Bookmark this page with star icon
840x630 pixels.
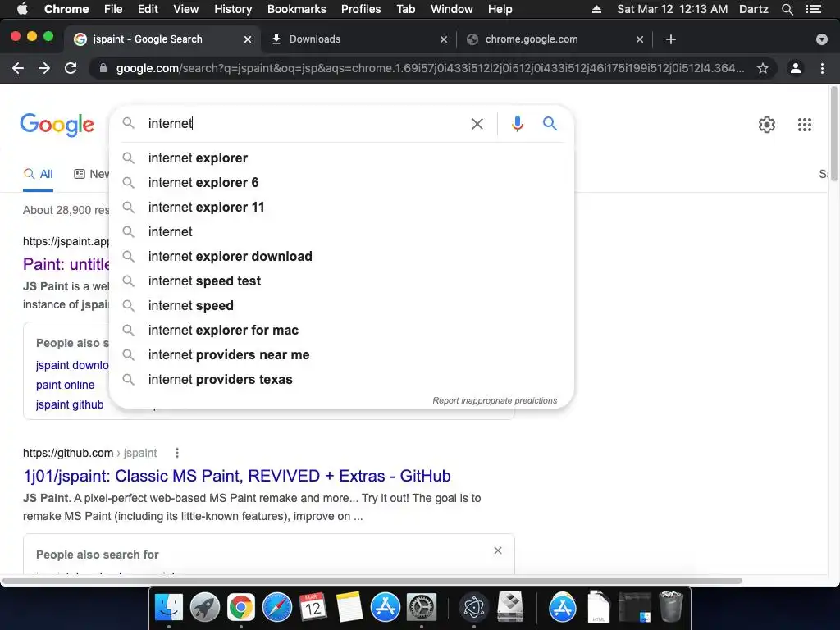tap(762, 68)
